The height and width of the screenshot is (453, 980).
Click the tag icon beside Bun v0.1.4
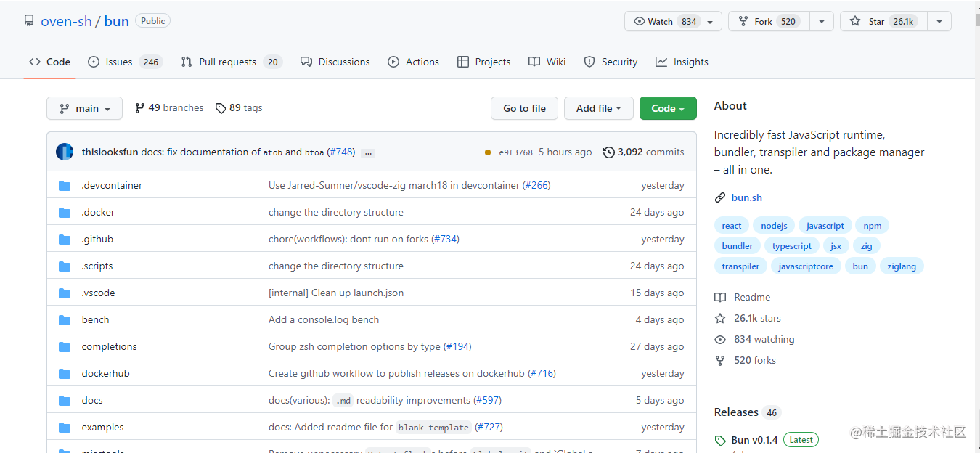[x=720, y=440]
